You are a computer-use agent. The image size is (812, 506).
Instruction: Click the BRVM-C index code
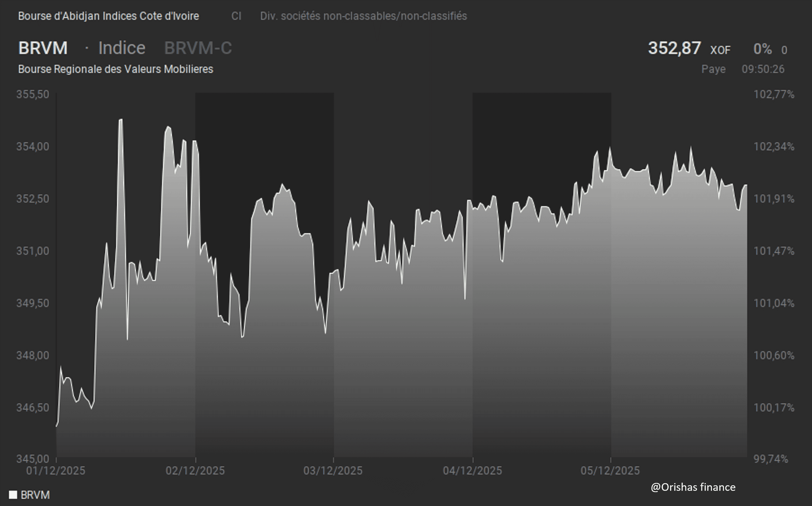click(198, 48)
